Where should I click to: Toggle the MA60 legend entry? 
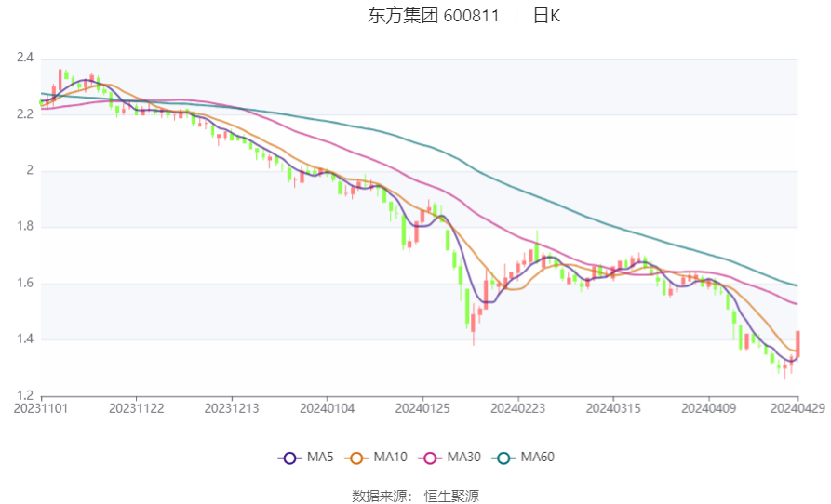click(x=523, y=457)
